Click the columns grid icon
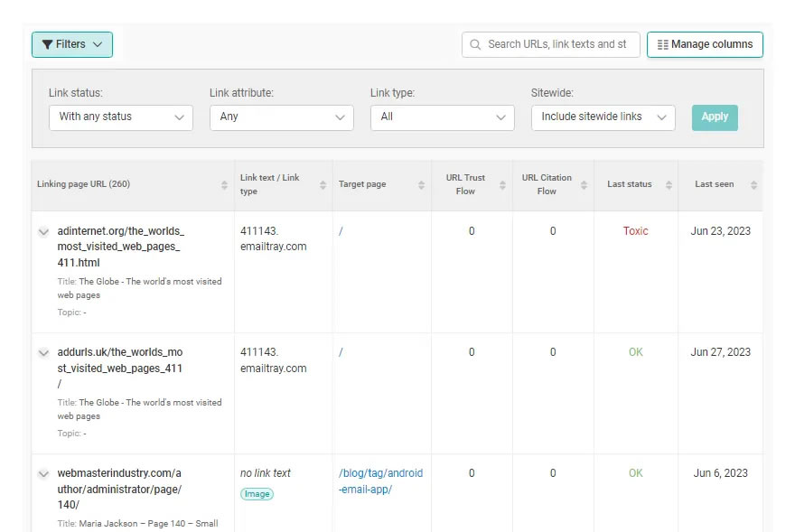 click(663, 44)
